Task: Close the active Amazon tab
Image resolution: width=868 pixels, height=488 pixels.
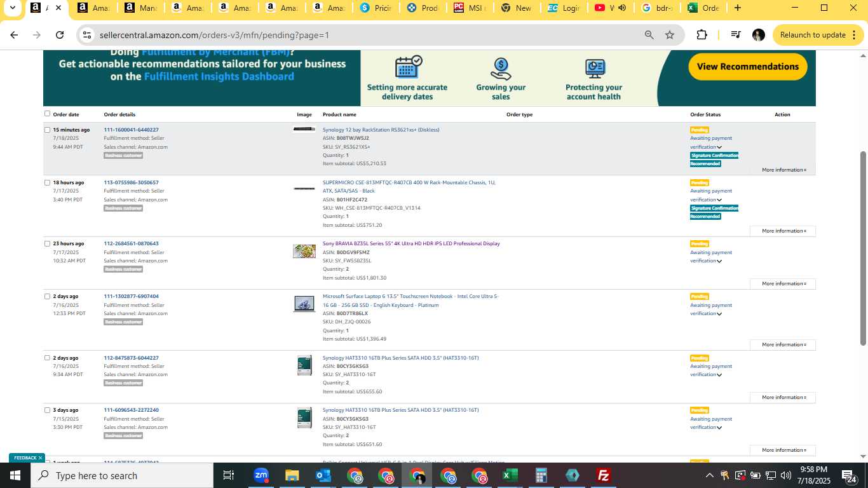Action: coord(58,8)
